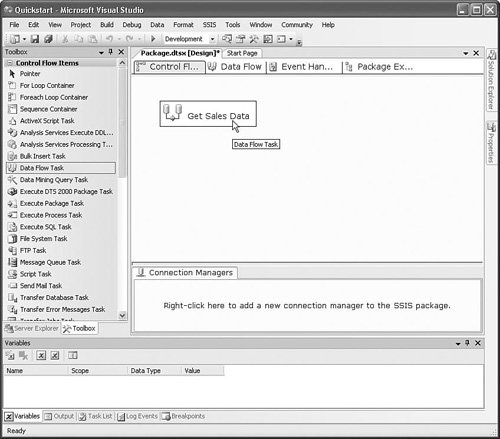Select the Get Sales Data task
The height and width of the screenshot is (439, 500).
(x=208, y=114)
